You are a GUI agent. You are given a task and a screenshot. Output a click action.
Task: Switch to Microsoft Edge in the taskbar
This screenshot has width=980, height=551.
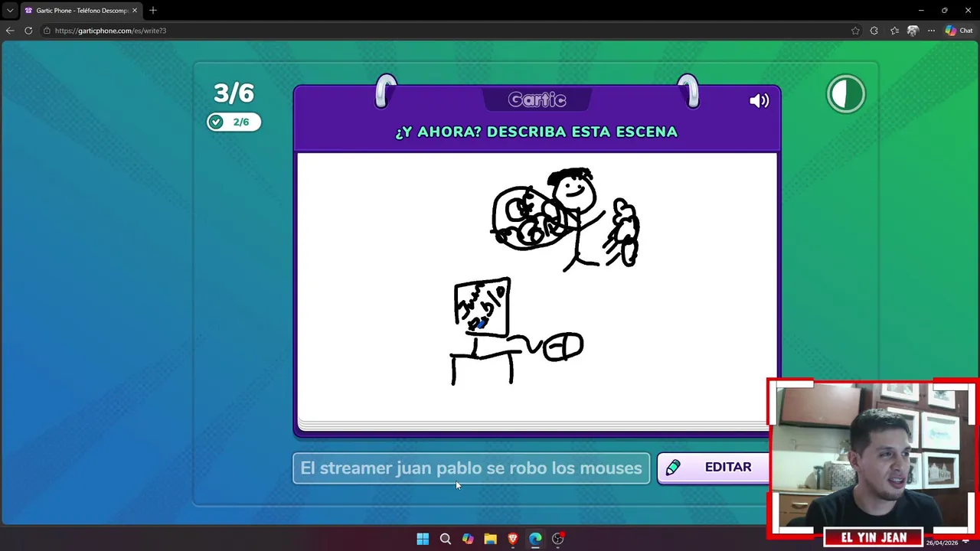(535, 539)
